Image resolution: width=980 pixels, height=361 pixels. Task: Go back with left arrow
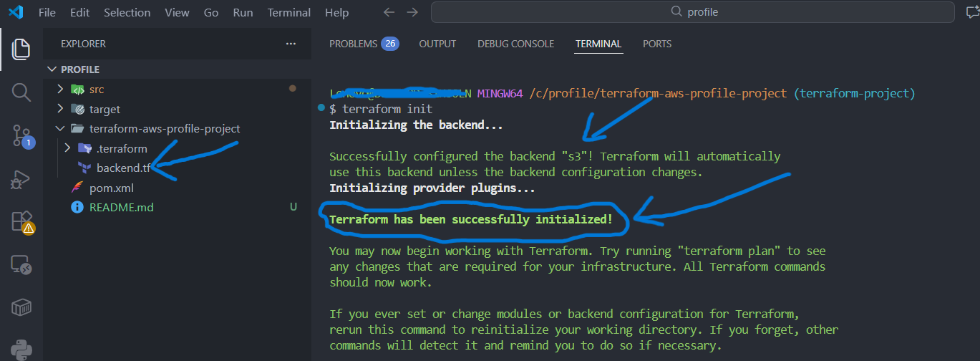pyautogui.click(x=388, y=12)
